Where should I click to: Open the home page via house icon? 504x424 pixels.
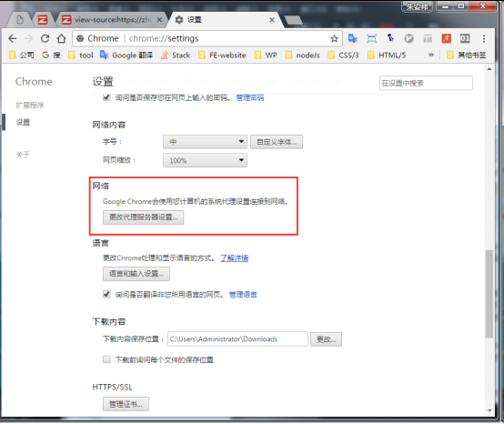(x=61, y=38)
